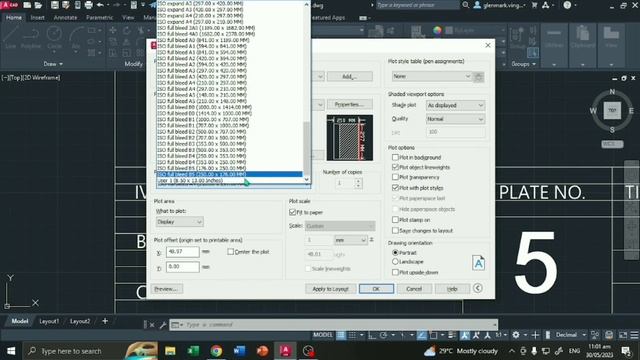
Task: Check Save changes to layout
Action: tap(395, 230)
